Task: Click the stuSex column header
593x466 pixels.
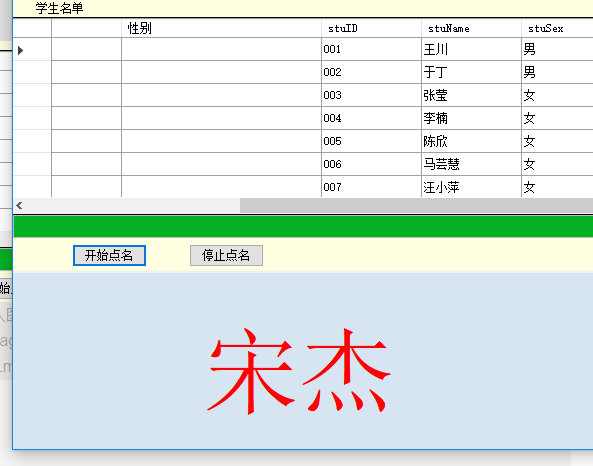Action: (x=557, y=28)
